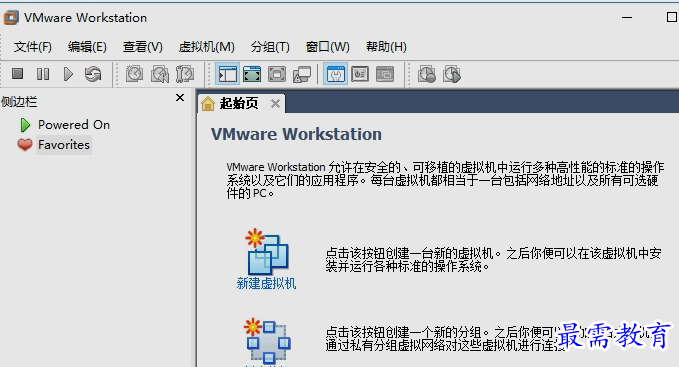Select Powered On in the sidebar
Image resolution: width=679 pixels, height=367 pixels.
[x=74, y=125]
